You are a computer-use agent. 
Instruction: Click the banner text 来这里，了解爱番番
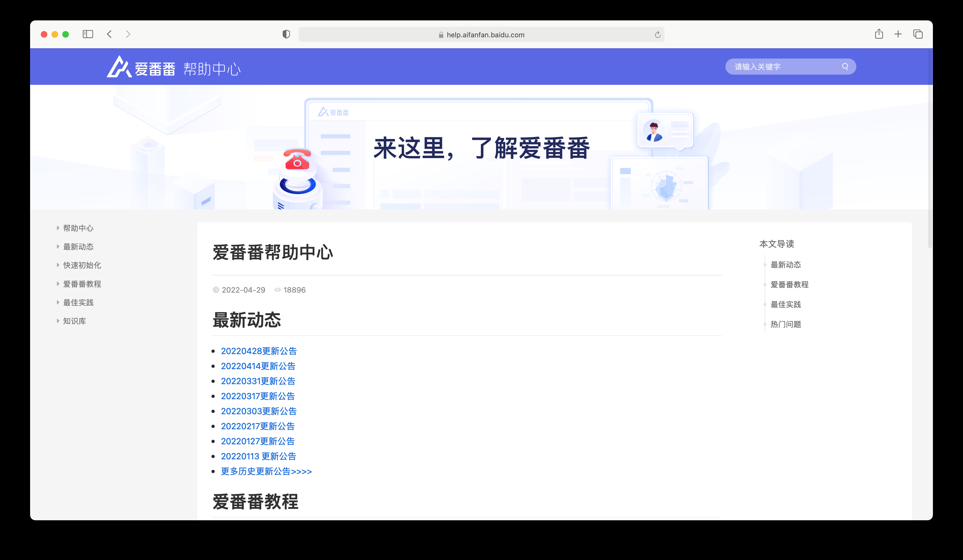click(x=482, y=148)
